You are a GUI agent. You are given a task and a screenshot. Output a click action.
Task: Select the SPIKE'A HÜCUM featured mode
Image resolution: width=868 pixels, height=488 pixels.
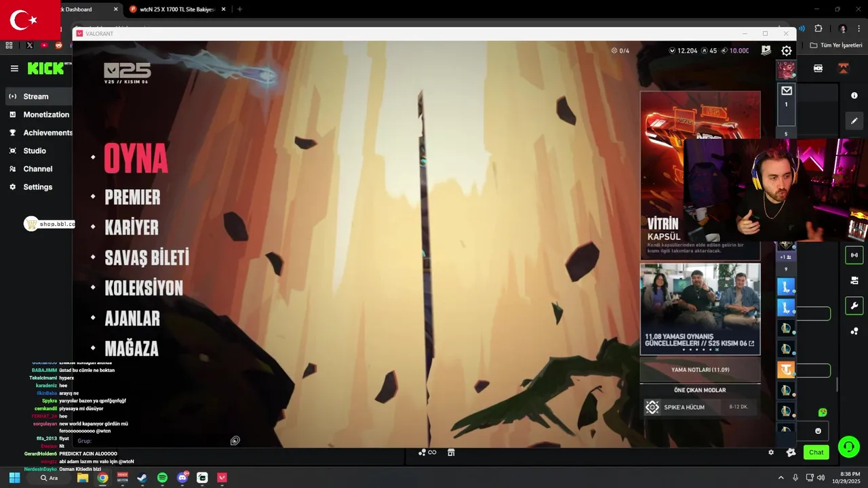pyautogui.click(x=700, y=407)
